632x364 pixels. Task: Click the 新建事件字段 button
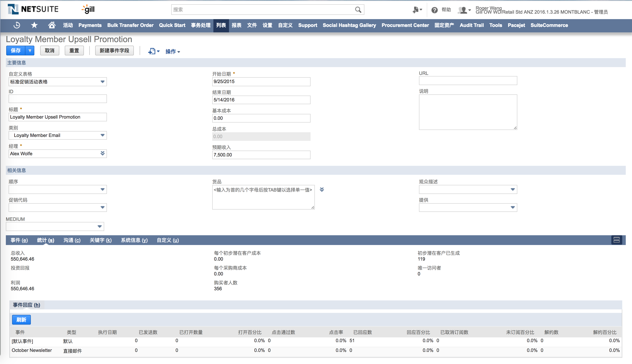pos(114,51)
